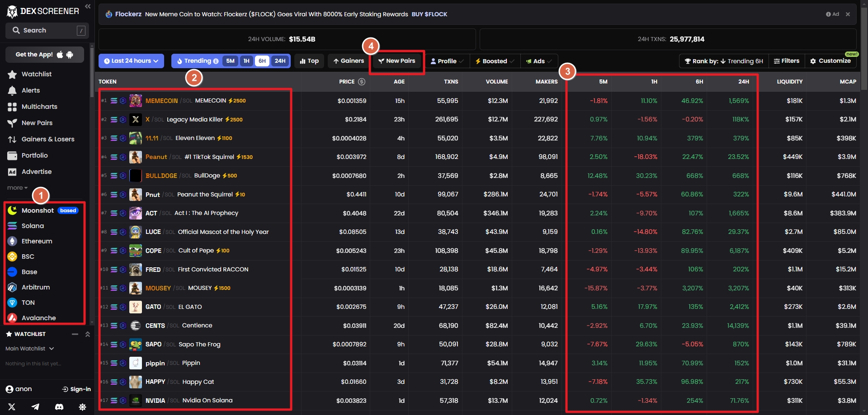
Task: Expand the Ads filter dropdown
Action: (x=539, y=61)
